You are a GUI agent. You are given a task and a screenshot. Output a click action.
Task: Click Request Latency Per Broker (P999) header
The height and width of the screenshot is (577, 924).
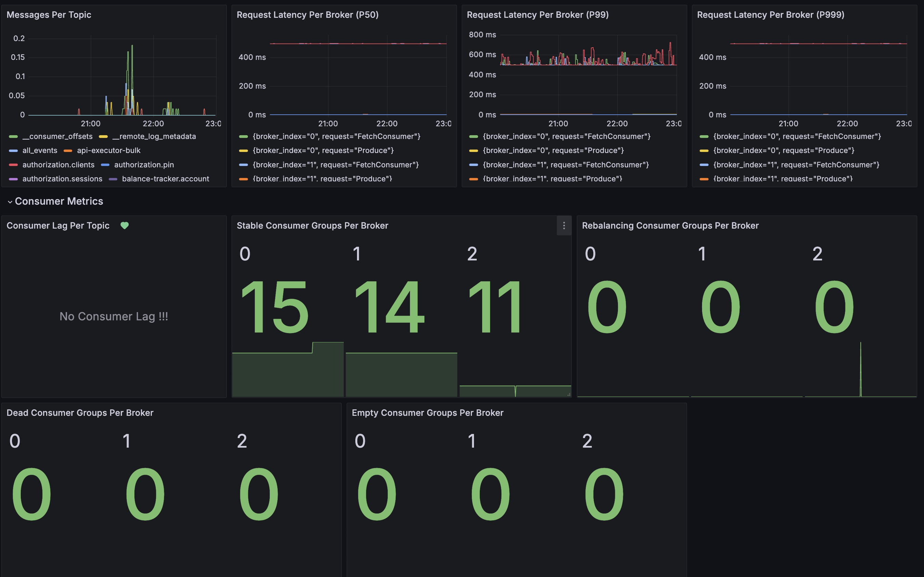click(x=770, y=15)
